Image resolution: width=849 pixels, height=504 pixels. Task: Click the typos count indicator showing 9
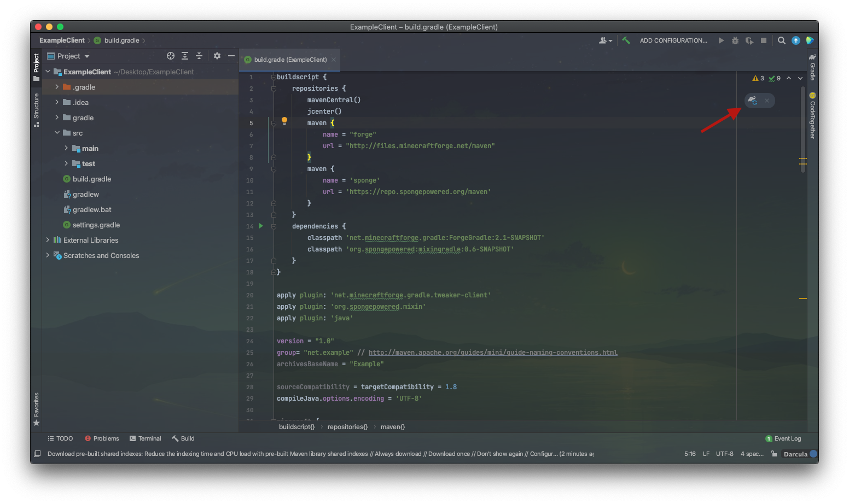[775, 78]
